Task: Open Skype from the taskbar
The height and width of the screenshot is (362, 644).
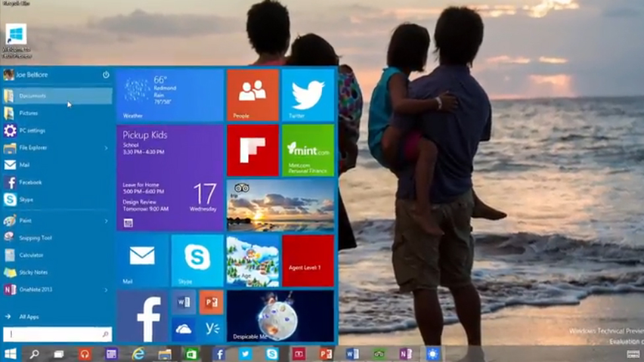Action: [272, 354]
